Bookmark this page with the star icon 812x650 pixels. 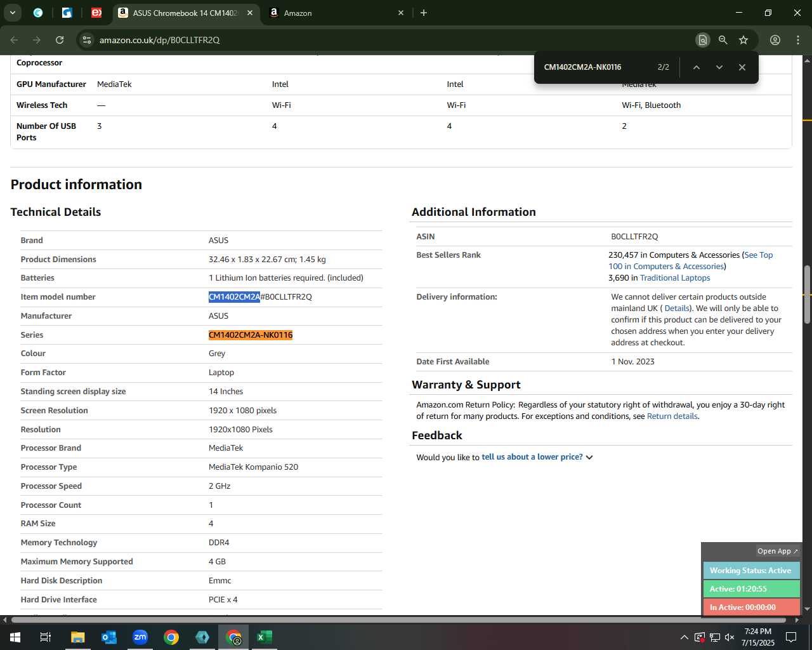743,40
